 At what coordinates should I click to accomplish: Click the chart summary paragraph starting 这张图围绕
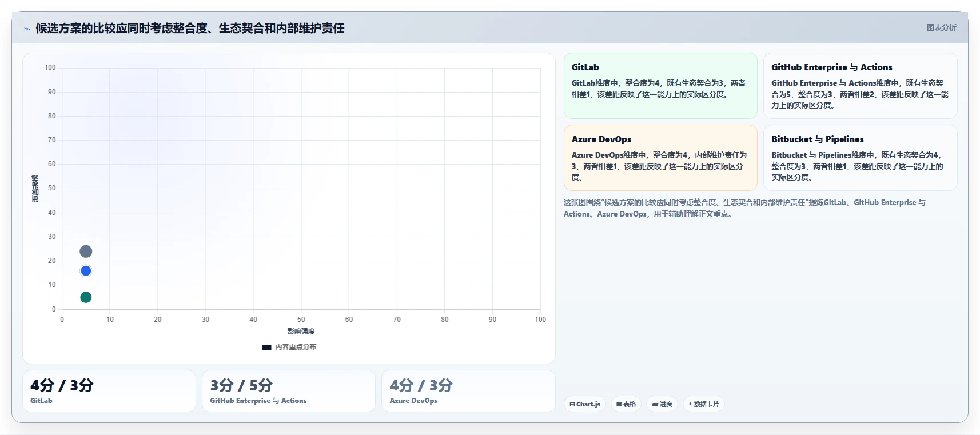point(744,208)
